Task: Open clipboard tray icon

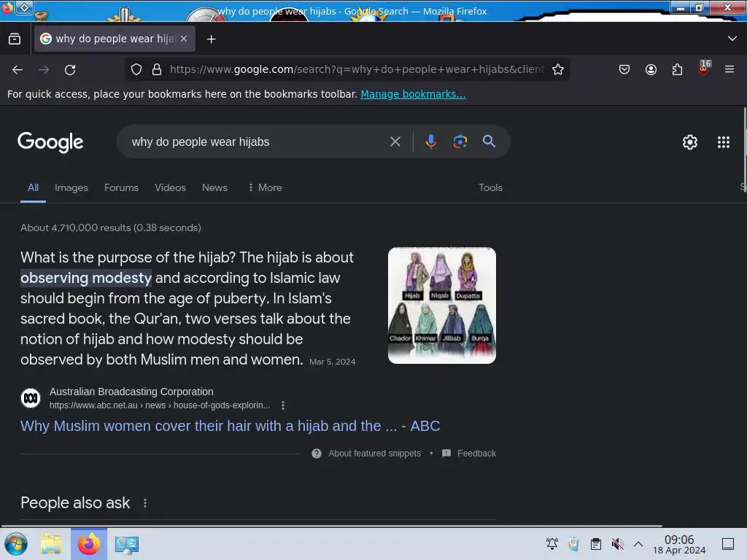Action: pyautogui.click(x=595, y=544)
